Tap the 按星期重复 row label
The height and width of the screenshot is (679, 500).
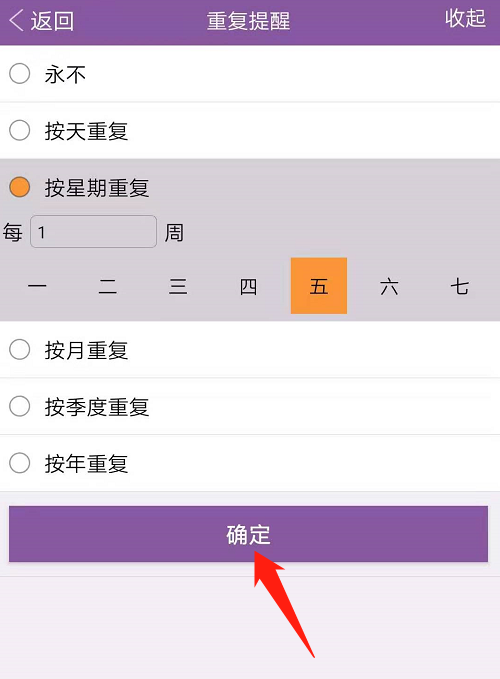click(x=97, y=188)
